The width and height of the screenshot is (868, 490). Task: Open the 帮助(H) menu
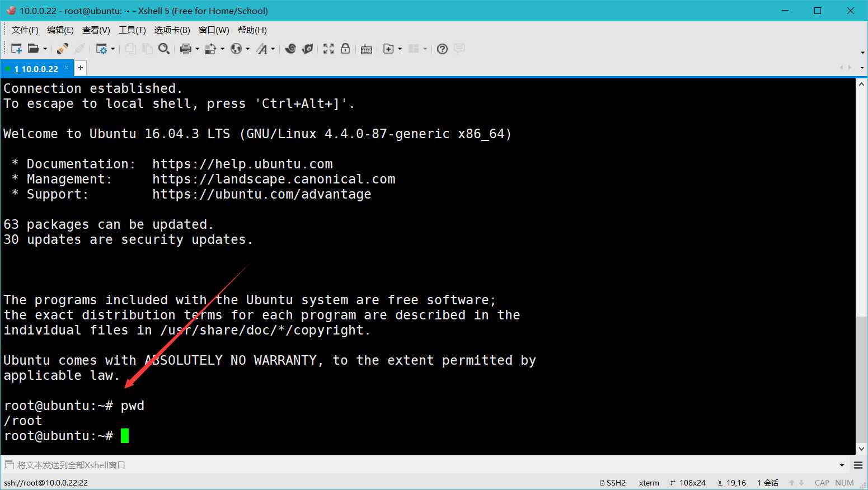(x=252, y=30)
